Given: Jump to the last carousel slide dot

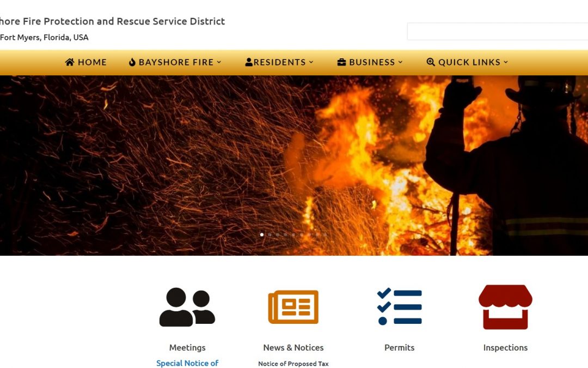Looking at the screenshot, I should [x=325, y=234].
